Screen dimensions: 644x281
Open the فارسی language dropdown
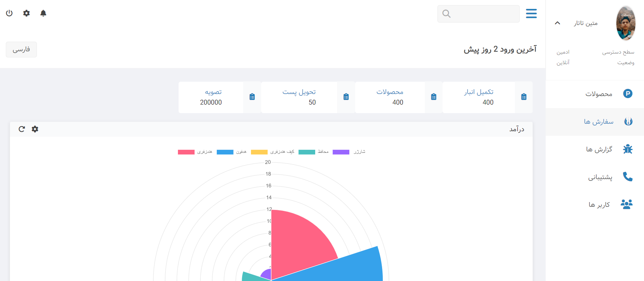21,50
